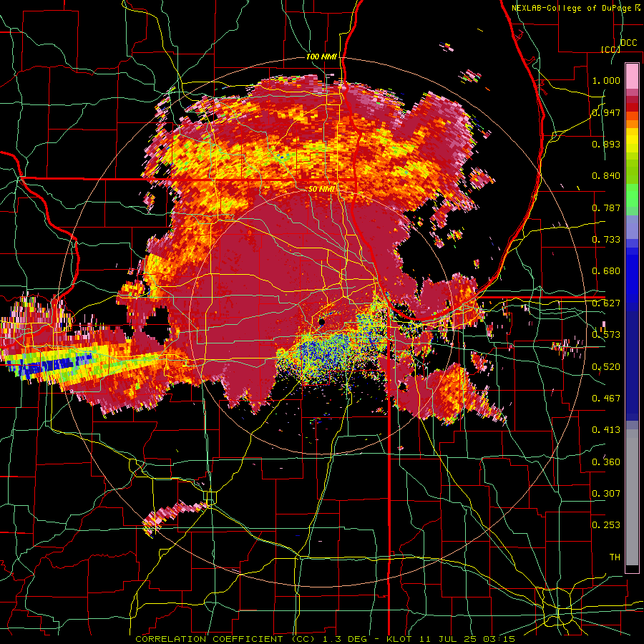The image size is (644, 644).
Task: Click the 0.893 legend value
Action: tap(606, 144)
